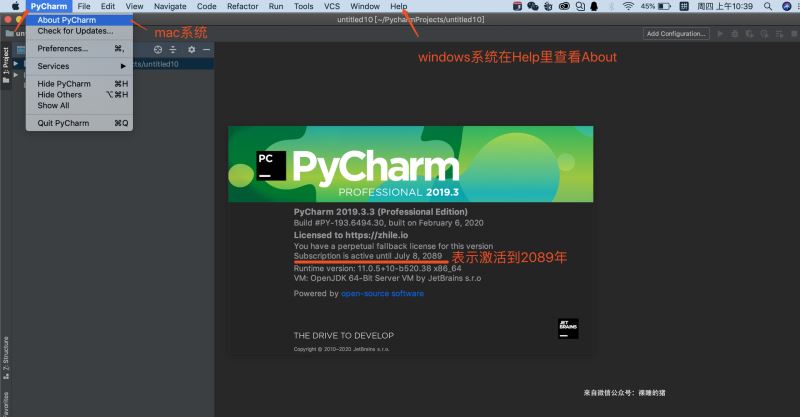Expand the Services submenu arrow
Image resolution: width=800 pixels, height=417 pixels.
click(123, 66)
